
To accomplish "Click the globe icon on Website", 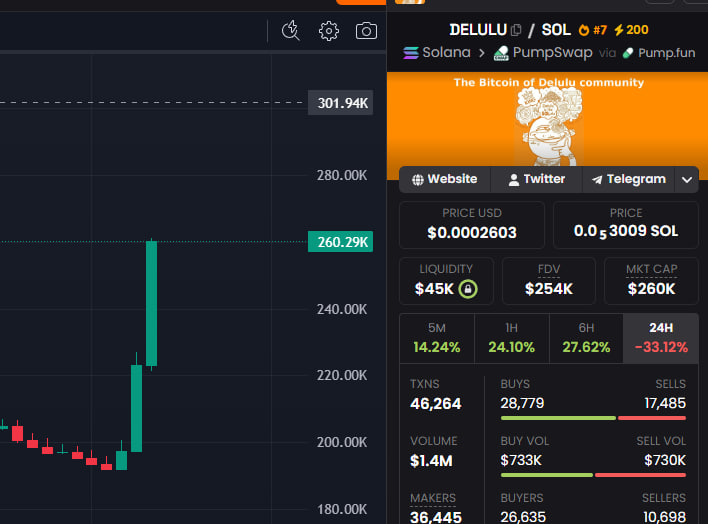I will 418,180.
